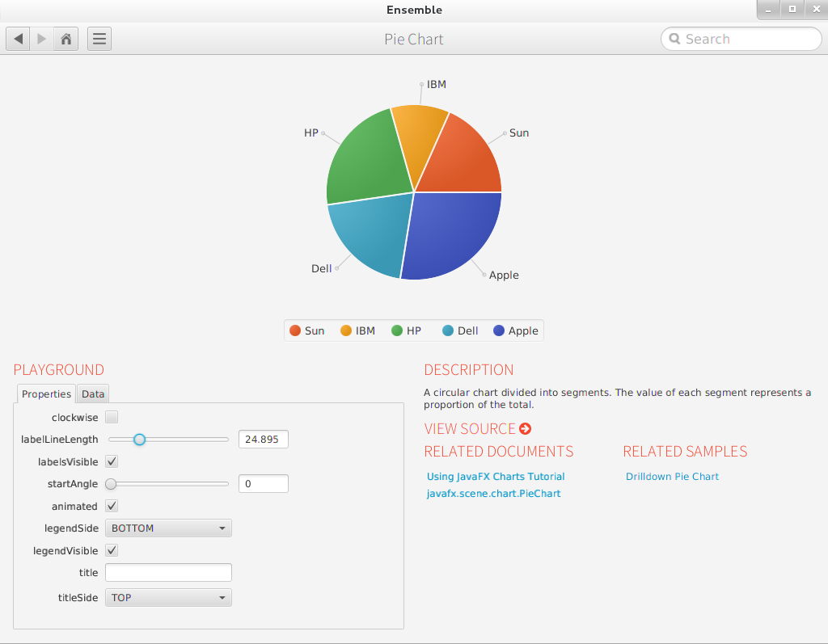The width and height of the screenshot is (828, 644).
Task: Click the back navigation arrow
Action: pyautogui.click(x=18, y=39)
